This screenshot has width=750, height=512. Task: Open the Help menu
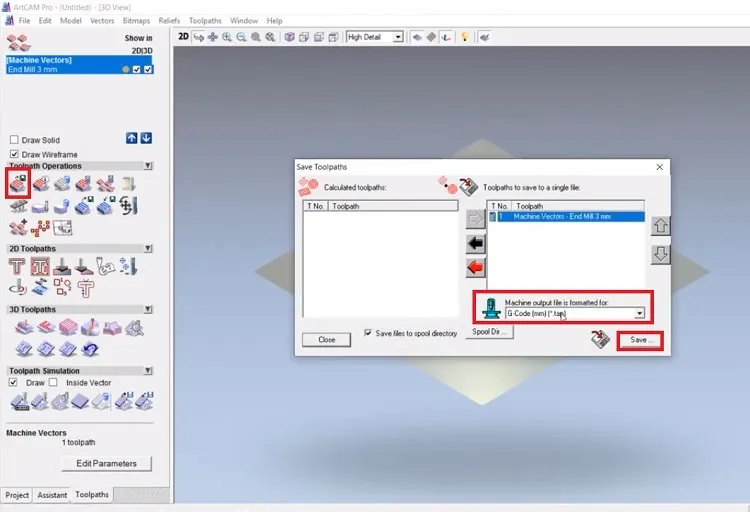[x=275, y=21]
